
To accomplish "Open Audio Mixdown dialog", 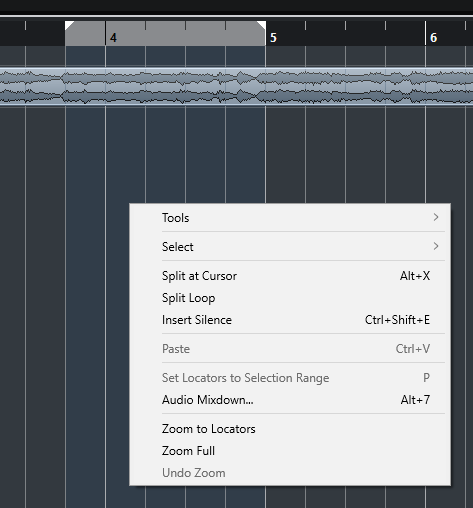I will pos(290,400).
